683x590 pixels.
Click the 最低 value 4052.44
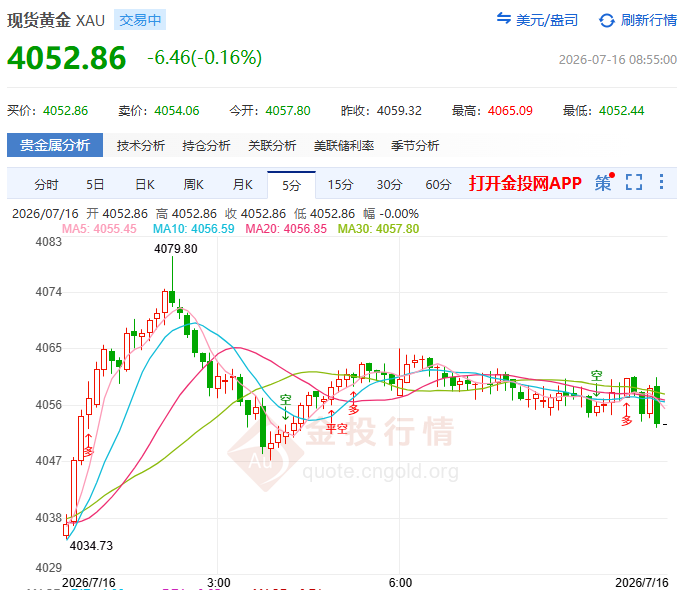pos(622,111)
